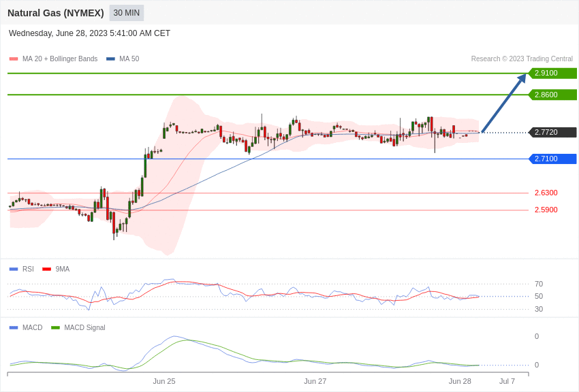Toggle the RSI legend marker
Image resolution: width=579 pixels, height=392 pixels.
(14, 269)
